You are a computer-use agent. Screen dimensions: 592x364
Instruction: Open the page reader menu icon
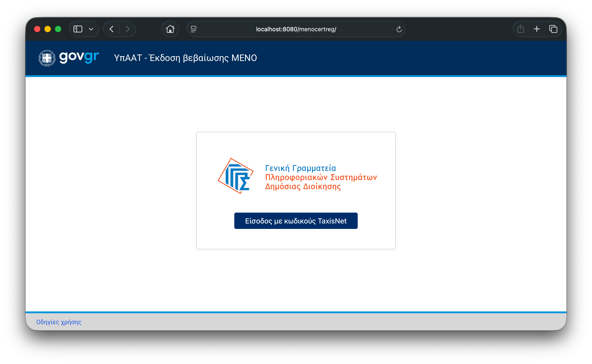[x=194, y=29]
